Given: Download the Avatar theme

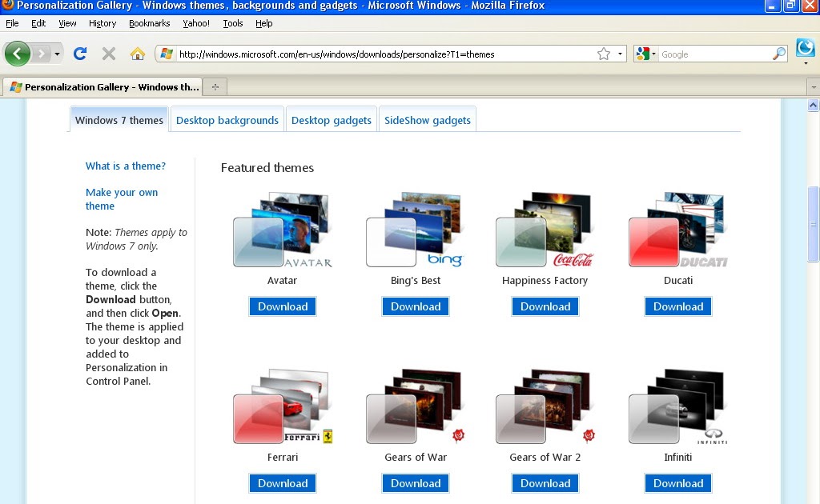Looking at the screenshot, I should tap(282, 306).
